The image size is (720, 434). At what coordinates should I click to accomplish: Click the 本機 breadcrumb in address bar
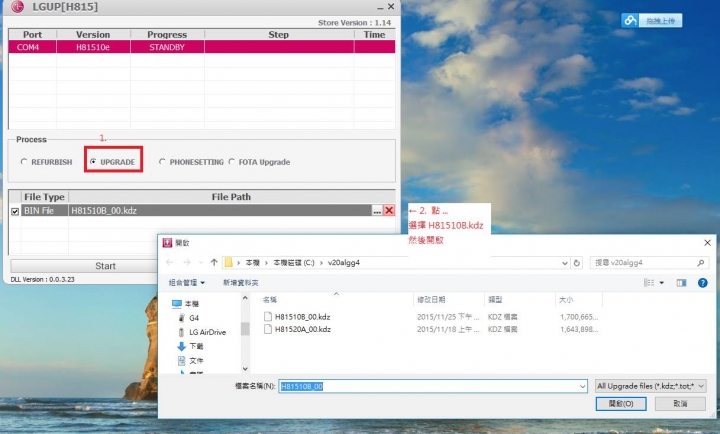[x=253, y=263]
